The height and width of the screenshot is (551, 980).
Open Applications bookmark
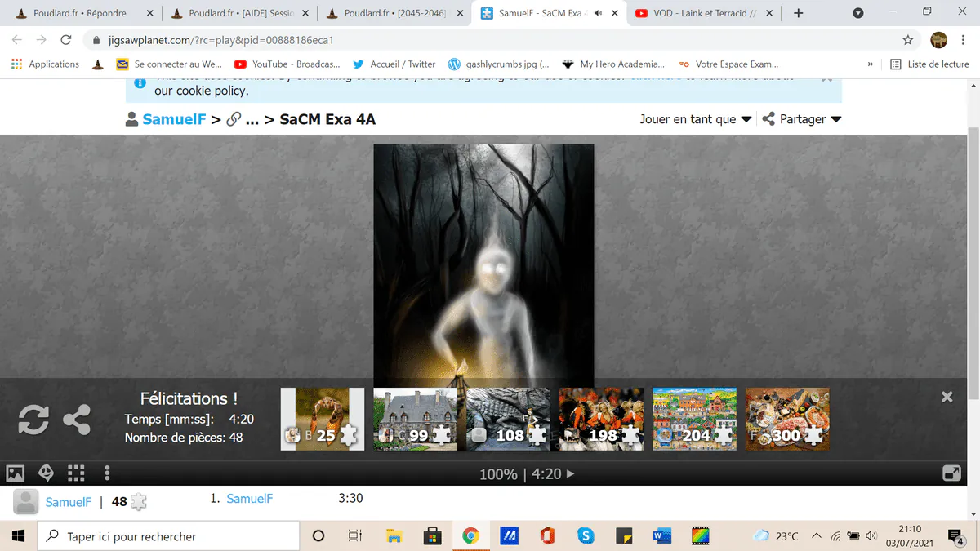click(46, 64)
